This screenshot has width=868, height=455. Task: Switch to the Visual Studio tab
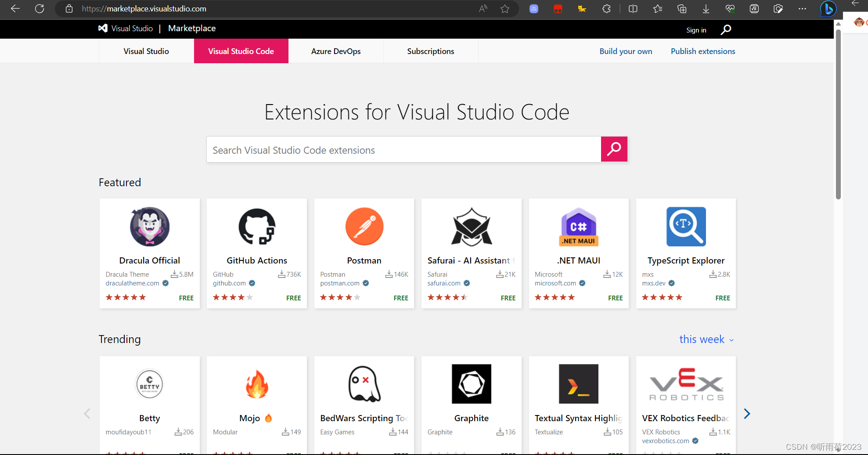(x=146, y=51)
